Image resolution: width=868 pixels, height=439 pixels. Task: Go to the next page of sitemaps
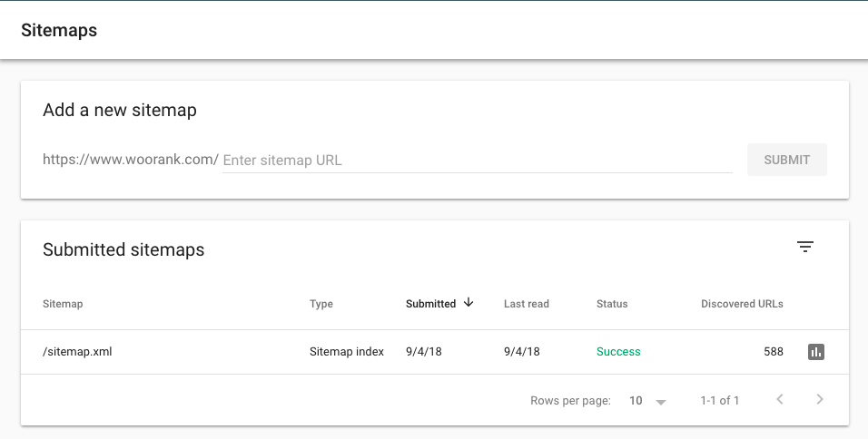[x=820, y=400]
